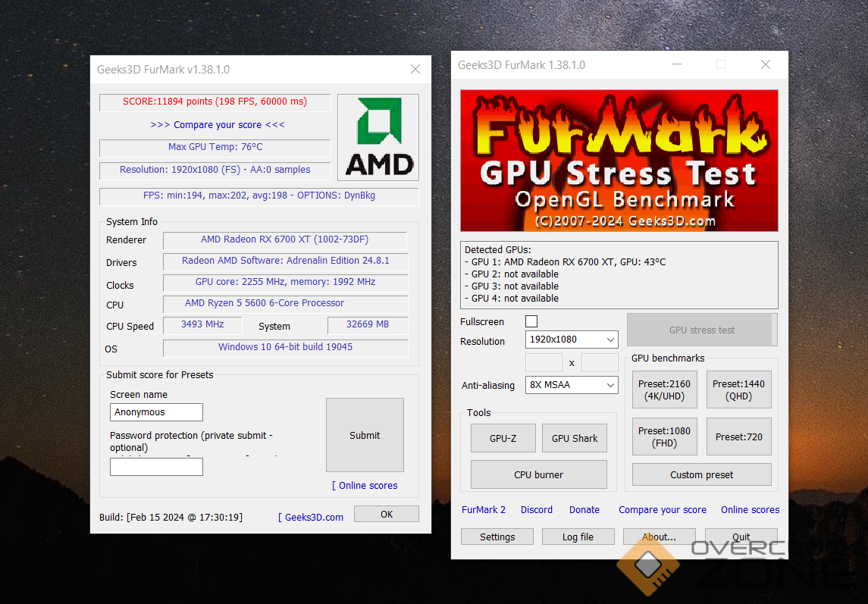
Task: Click the Quit button
Action: tap(741, 537)
